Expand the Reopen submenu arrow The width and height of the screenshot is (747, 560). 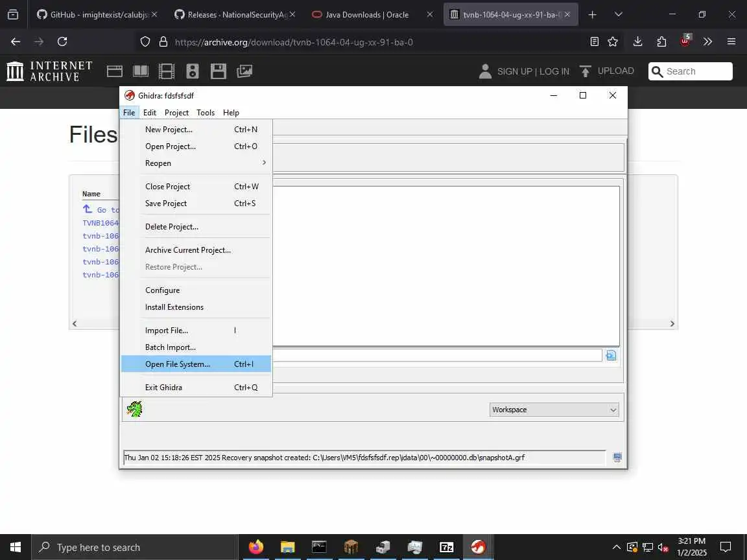click(264, 163)
